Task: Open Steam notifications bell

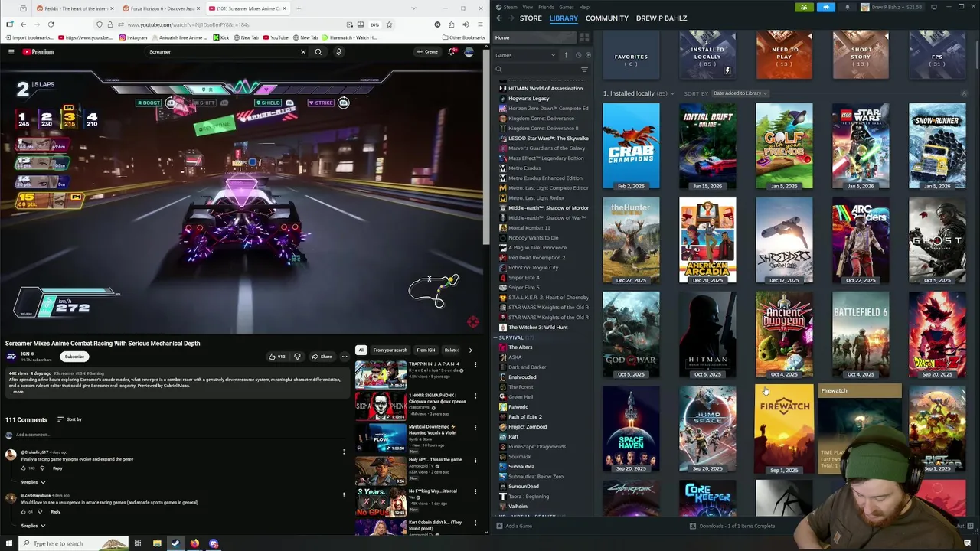Action: [x=847, y=7]
